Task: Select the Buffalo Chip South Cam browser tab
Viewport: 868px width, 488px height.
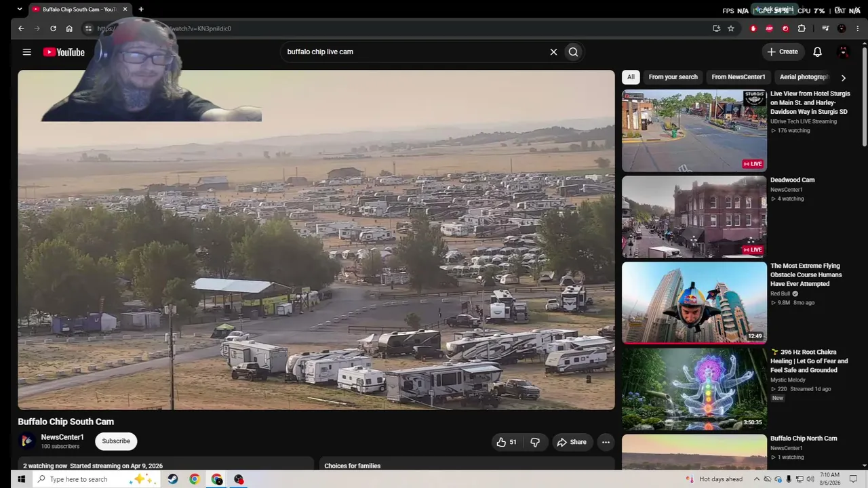Action: 80,9
